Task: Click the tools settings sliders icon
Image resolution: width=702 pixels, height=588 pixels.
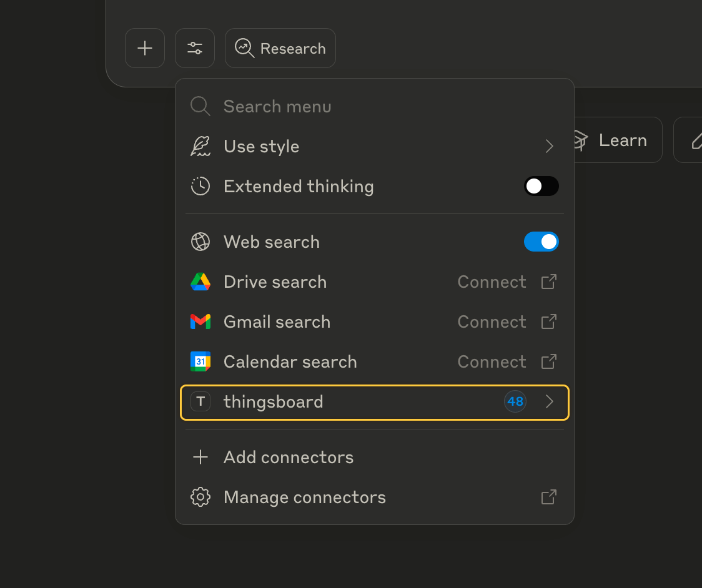Action: [x=195, y=48]
